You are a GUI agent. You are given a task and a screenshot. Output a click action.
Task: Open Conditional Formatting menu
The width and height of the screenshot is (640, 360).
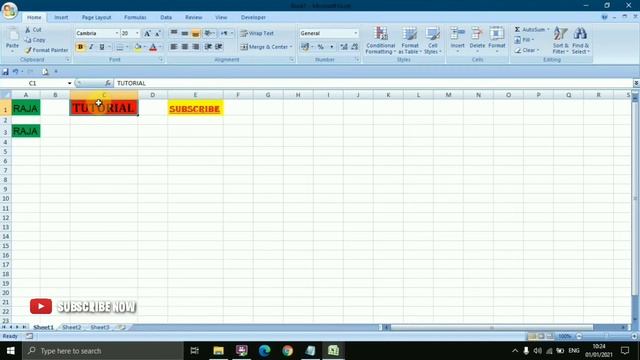coord(380,40)
